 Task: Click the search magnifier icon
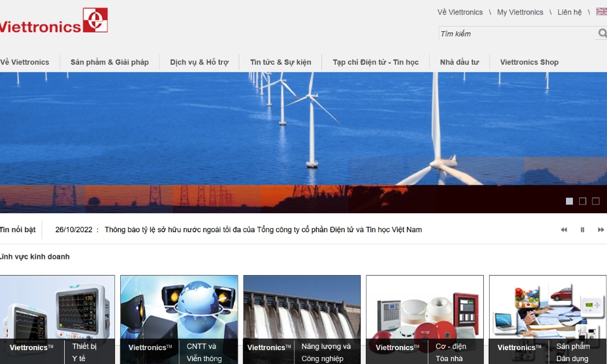(602, 34)
